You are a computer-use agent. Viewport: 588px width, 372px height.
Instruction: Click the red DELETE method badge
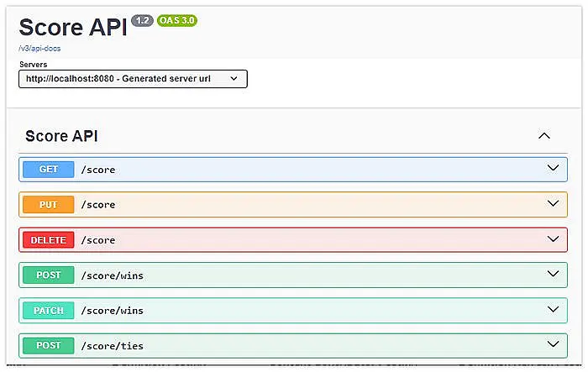point(49,240)
